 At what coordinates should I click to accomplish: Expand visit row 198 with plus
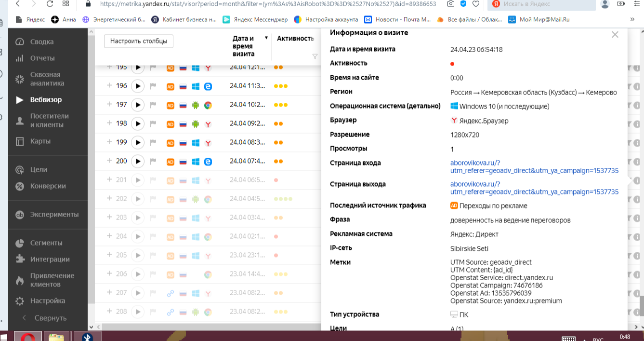[x=109, y=123]
